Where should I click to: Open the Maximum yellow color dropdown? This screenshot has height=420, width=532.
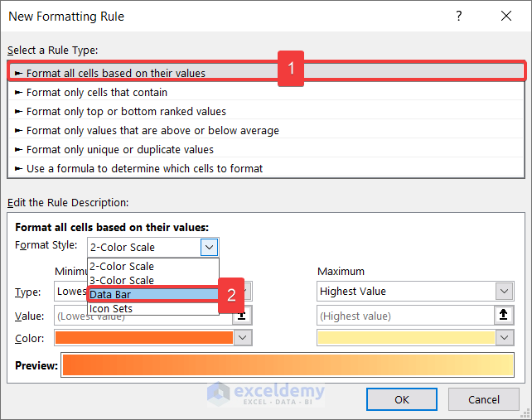(x=504, y=338)
